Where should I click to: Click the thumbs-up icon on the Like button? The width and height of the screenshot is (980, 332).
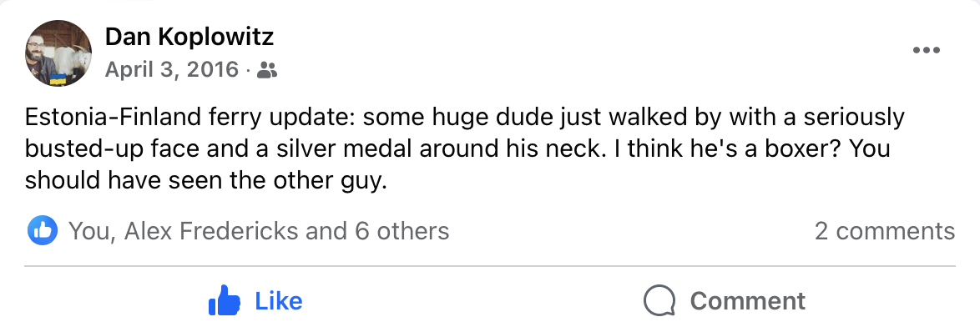click(224, 301)
